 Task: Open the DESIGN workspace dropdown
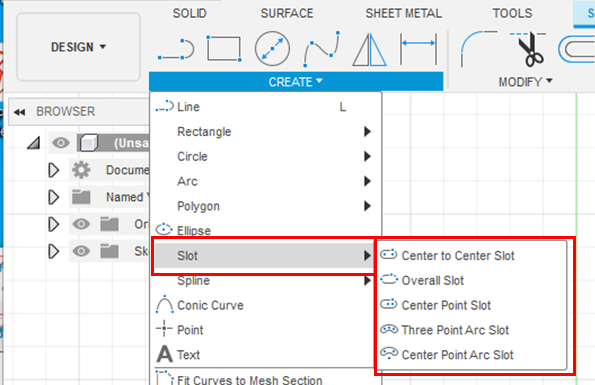(79, 47)
